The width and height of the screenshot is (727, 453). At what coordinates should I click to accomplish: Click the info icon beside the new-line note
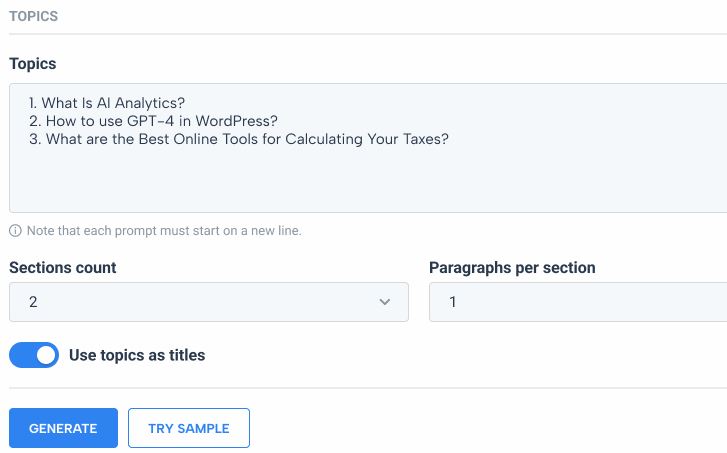pyautogui.click(x=15, y=230)
